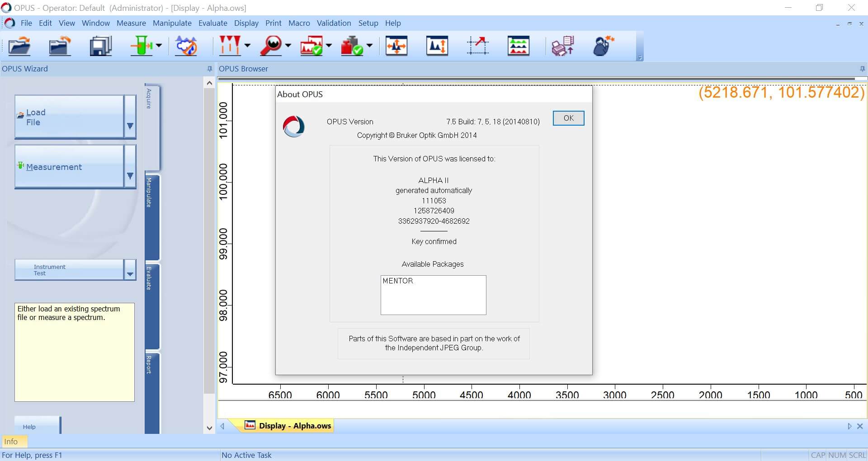The width and height of the screenshot is (868, 461).
Task: Close the Display - Alpha.ows tab
Action: pyautogui.click(x=860, y=426)
